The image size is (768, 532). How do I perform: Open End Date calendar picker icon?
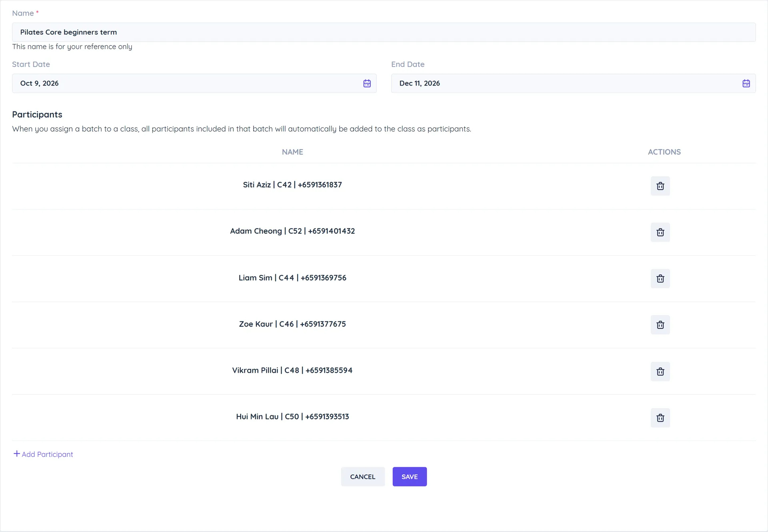746,83
